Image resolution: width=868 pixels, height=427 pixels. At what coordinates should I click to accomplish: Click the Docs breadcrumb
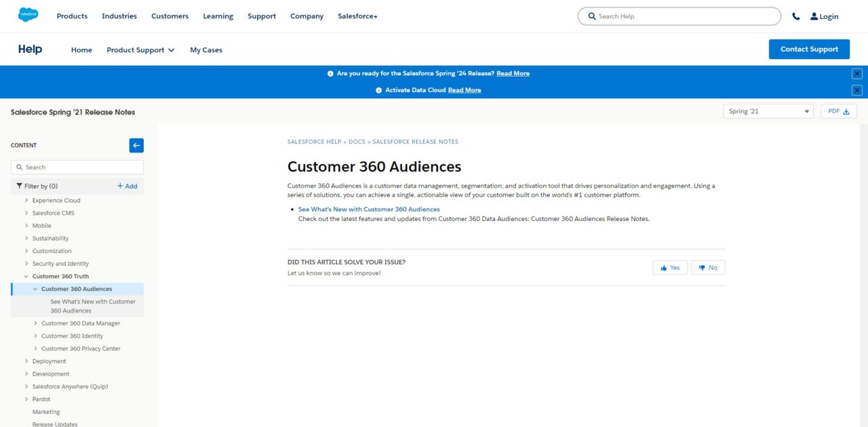click(x=357, y=142)
